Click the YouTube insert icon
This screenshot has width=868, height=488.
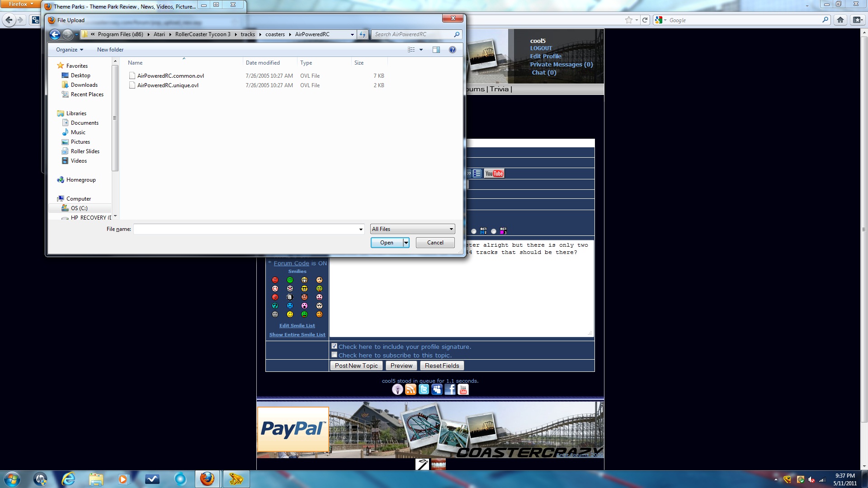click(x=494, y=174)
